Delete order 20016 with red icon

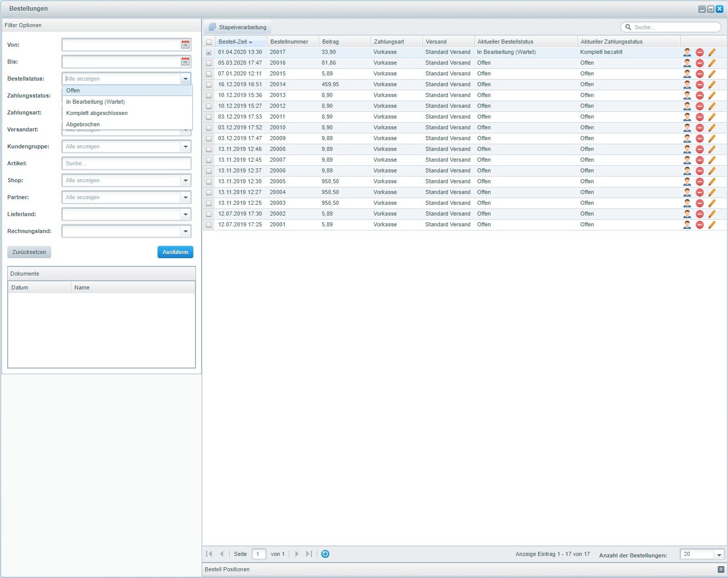click(x=699, y=63)
